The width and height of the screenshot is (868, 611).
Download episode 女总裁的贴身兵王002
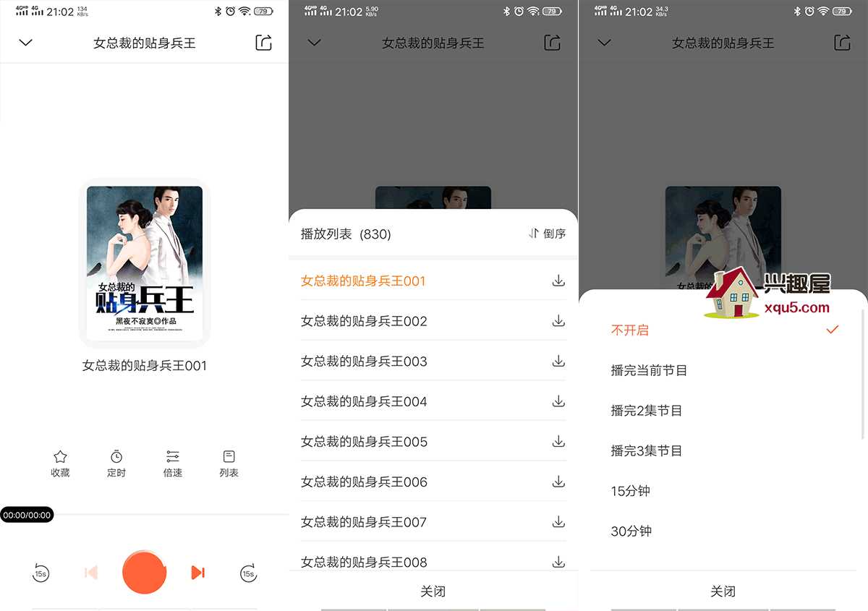click(x=558, y=321)
